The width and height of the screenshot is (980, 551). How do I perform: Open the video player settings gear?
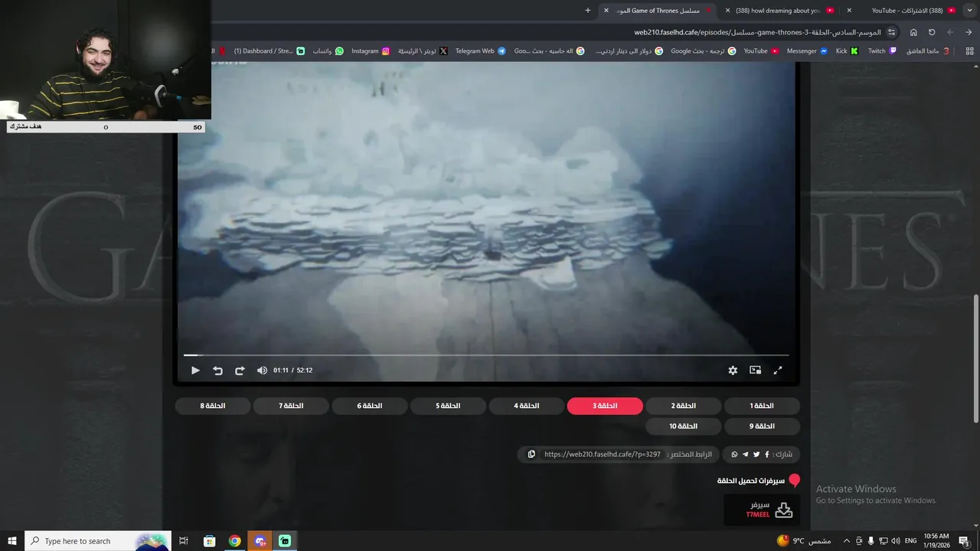click(733, 370)
